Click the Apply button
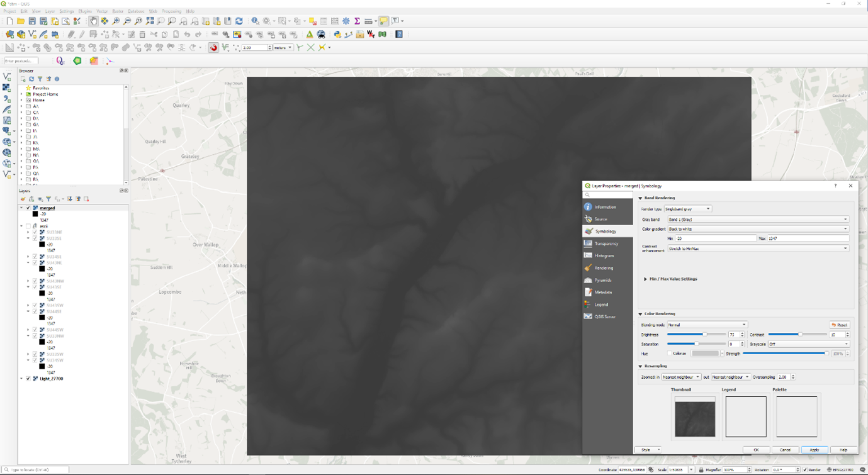The width and height of the screenshot is (868, 475). click(814, 450)
